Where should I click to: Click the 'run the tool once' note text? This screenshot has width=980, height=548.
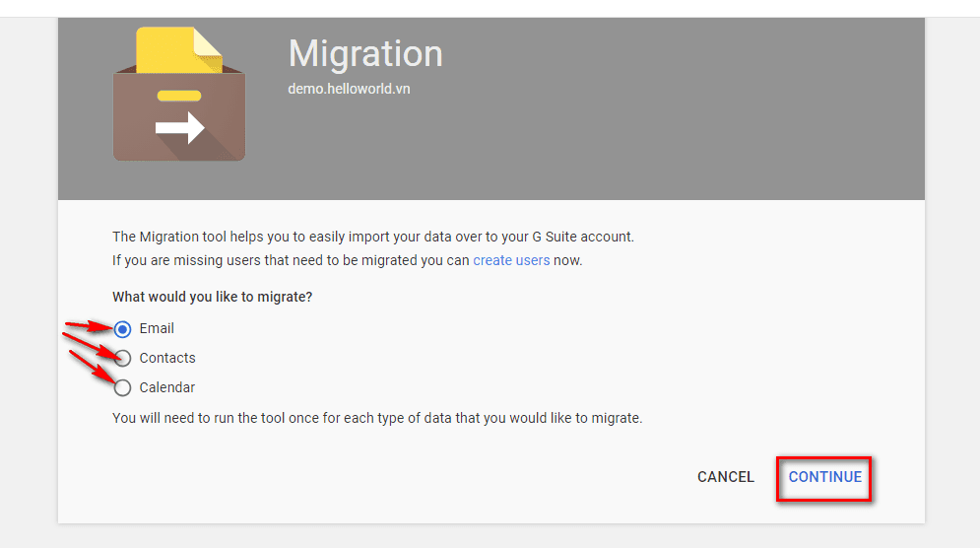pyautogui.click(x=377, y=418)
